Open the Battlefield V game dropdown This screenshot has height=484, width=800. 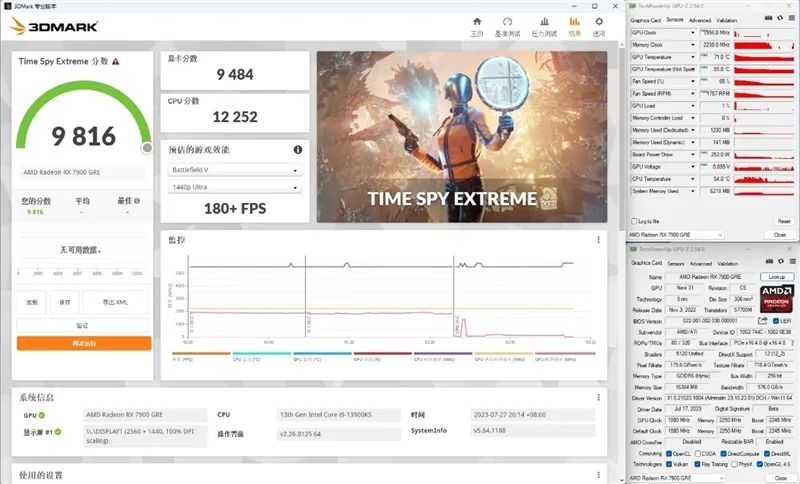click(235, 170)
